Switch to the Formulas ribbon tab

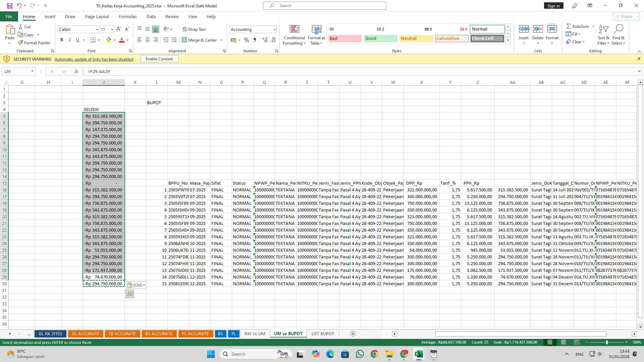pyautogui.click(x=128, y=16)
